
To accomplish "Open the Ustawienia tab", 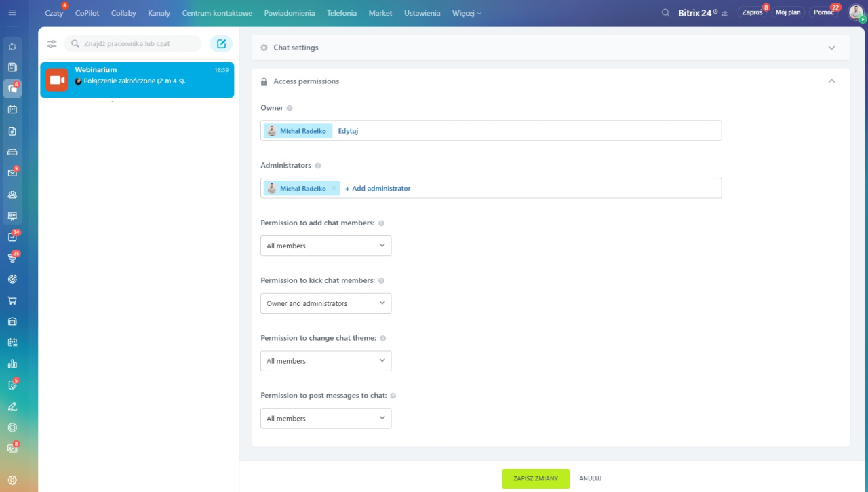I will coord(422,13).
